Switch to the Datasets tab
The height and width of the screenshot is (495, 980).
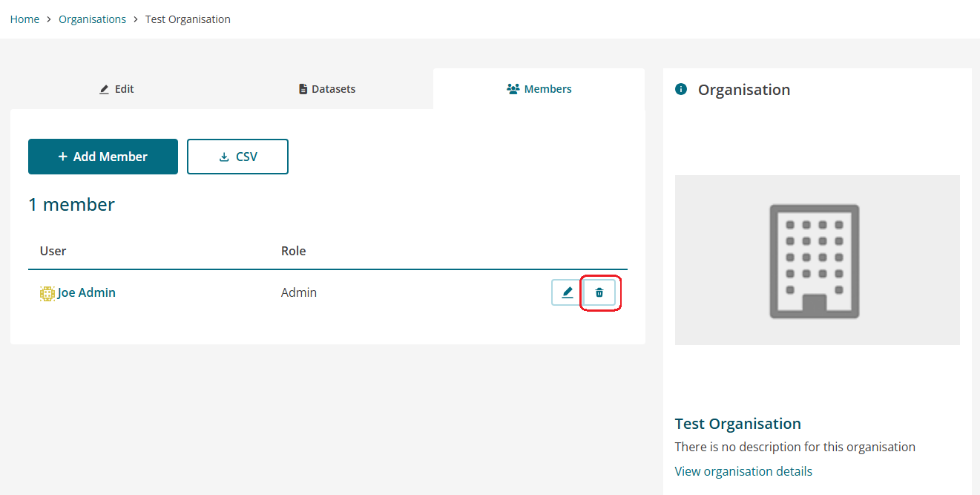click(327, 89)
